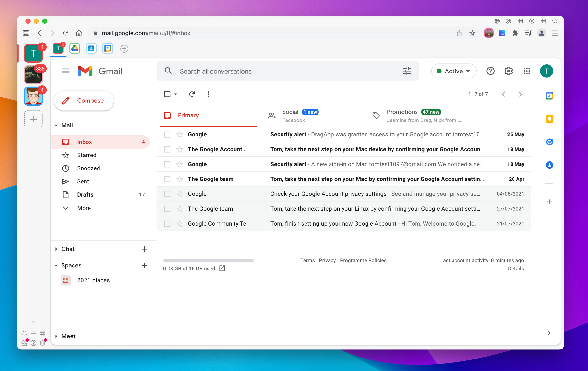Viewport: 588px width, 371px height.
Task: Collapse the Spaces section
Action: (56, 265)
